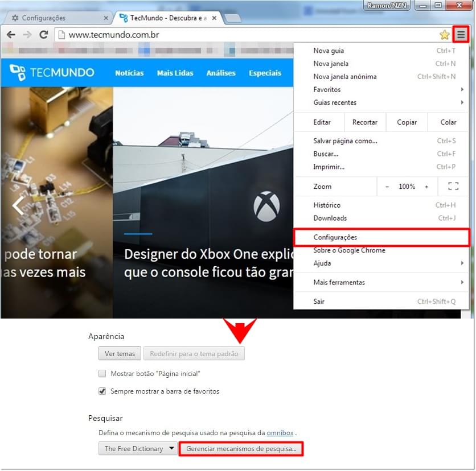Enable the Mostrar botão "Página inicial" checkbox
The width and height of the screenshot is (476, 471).
tap(102, 374)
